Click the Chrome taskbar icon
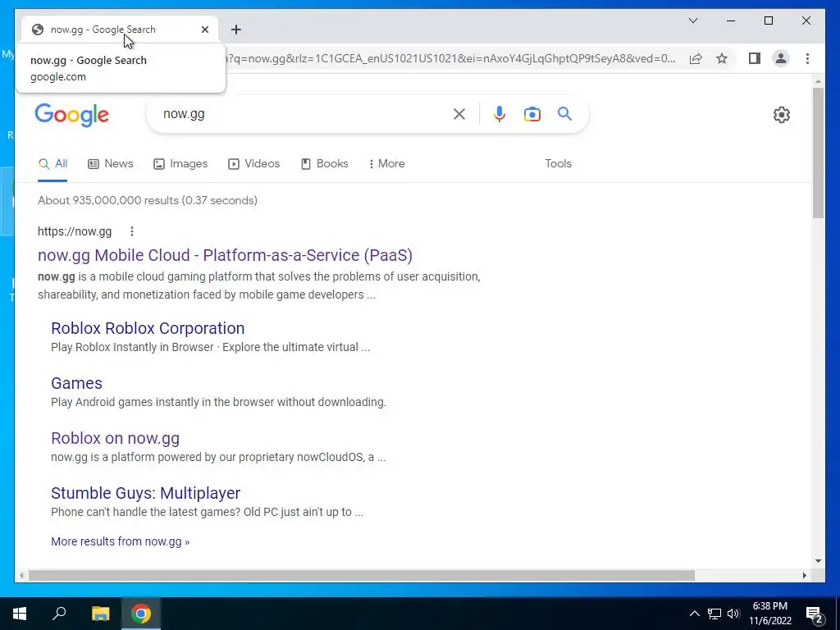The image size is (840, 630). [x=141, y=614]
